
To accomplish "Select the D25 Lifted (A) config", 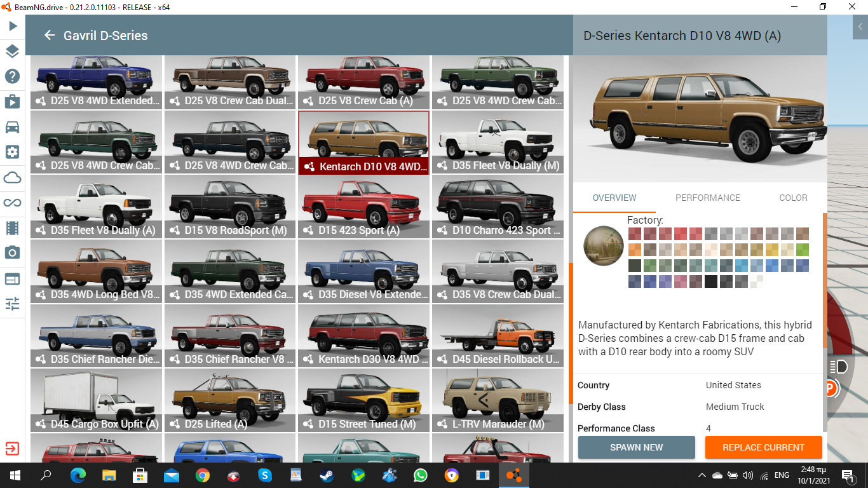I will (x=230, y=400).
